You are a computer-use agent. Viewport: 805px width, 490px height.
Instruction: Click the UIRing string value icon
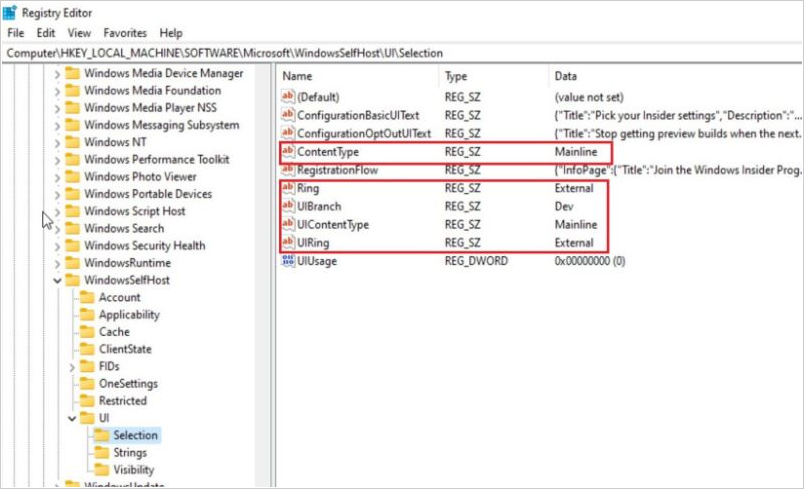288,242
